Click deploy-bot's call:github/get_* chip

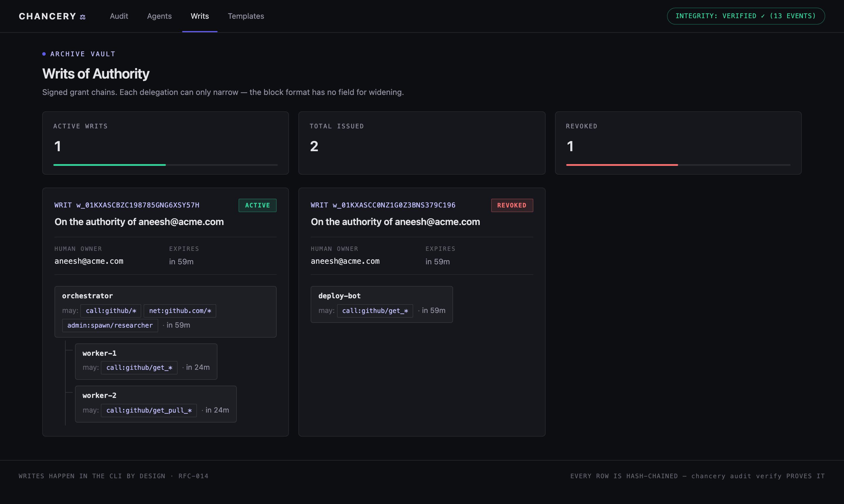(375, 311)
